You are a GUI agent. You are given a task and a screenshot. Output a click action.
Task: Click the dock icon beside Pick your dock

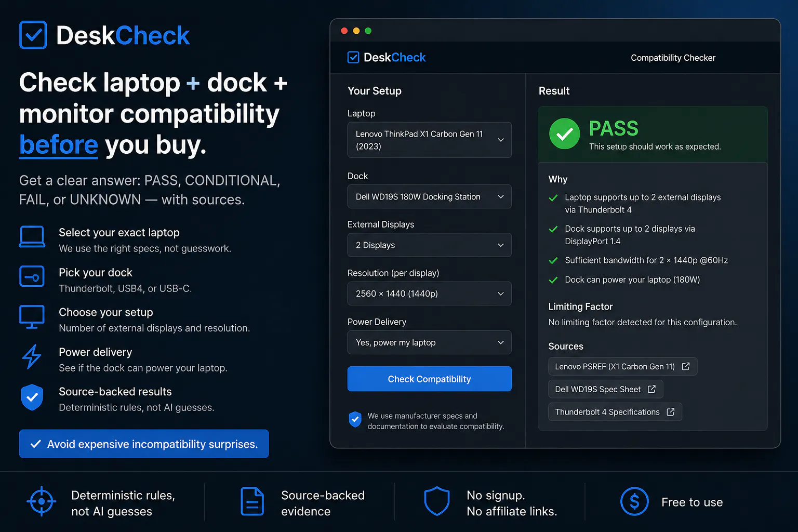point(32,276)
